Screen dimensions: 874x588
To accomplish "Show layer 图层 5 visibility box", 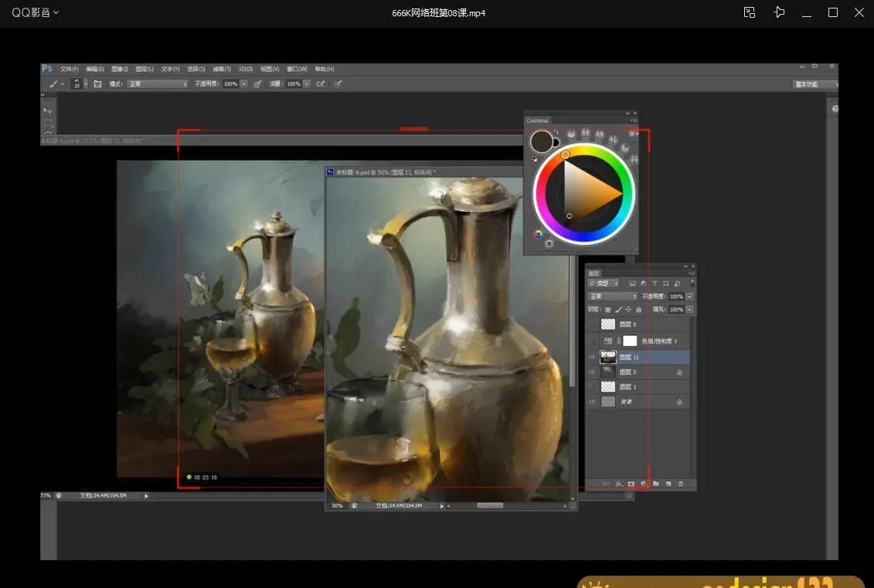I will tap(592, 325).
